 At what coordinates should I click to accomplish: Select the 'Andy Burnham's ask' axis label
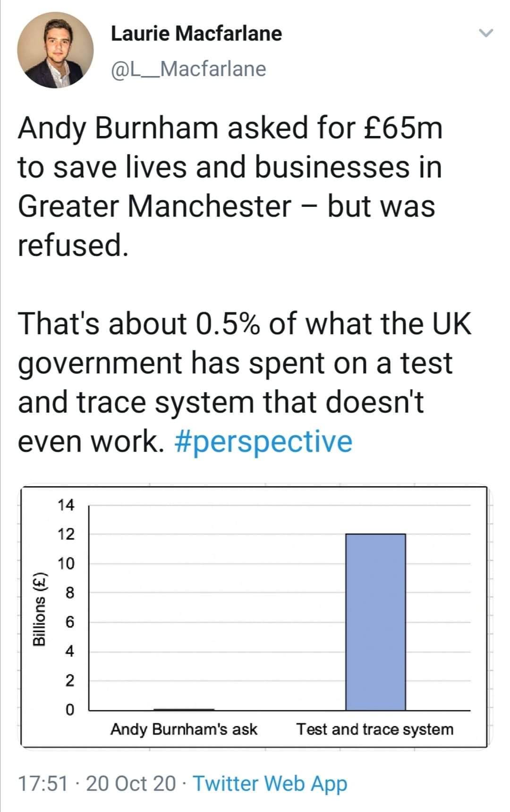(184, 729)
